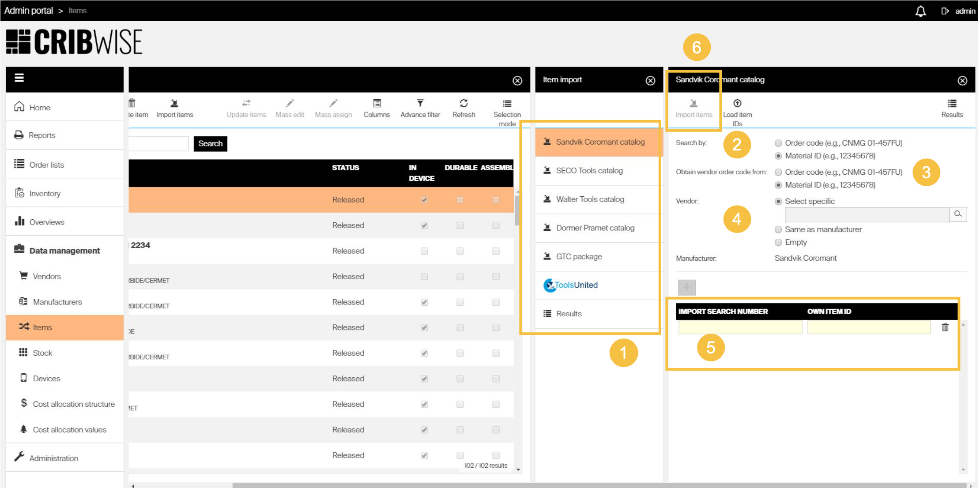Click the specific vendor input field
The image size is (980, 488).
click(867, 214)
